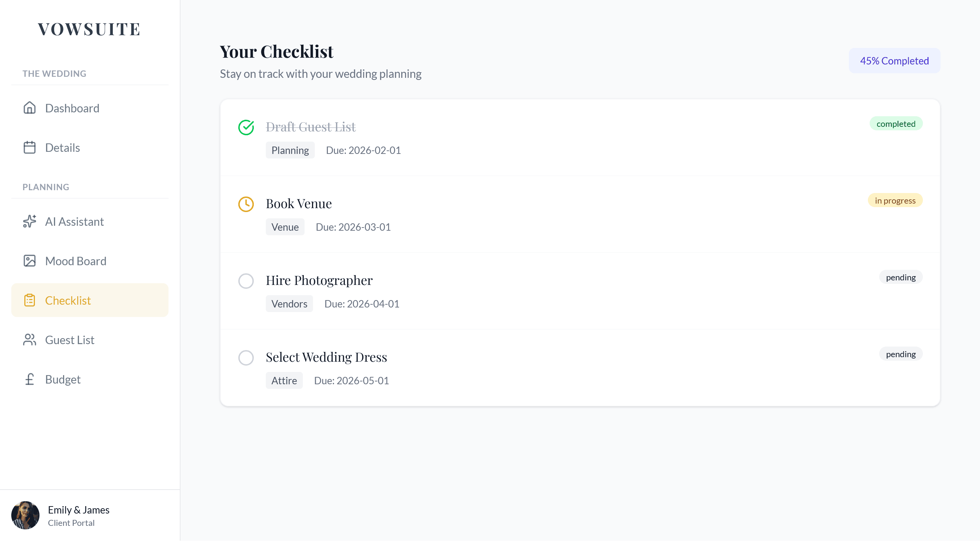Click the Planning category tag
The height and width of the screenshot is (541, 980).
click(290, 150)
